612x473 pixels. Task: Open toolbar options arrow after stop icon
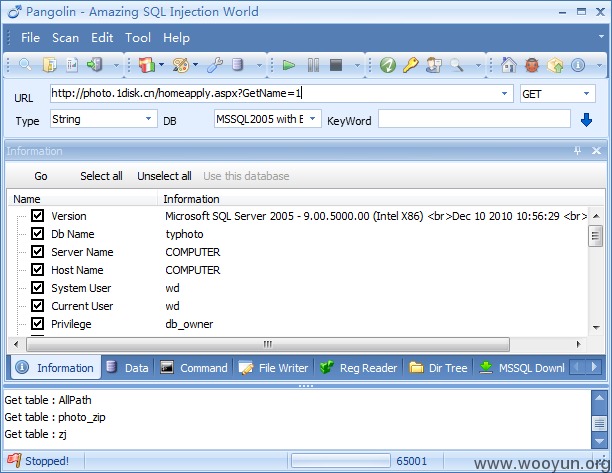357,65
